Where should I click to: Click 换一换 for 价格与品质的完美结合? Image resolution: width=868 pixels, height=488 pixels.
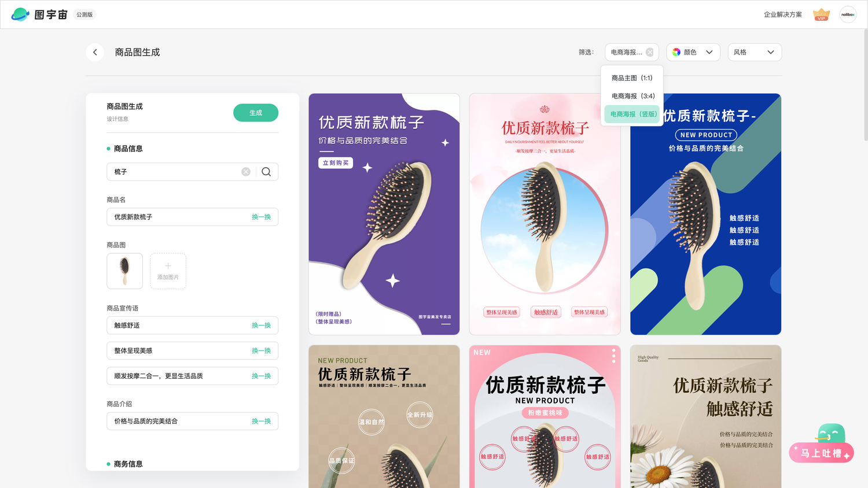tap(261, 422)
